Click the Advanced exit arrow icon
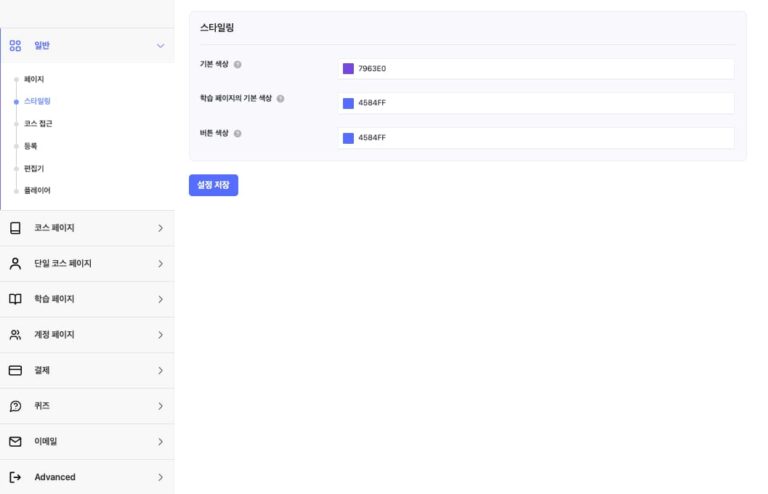768x494 pixels. coord(15,477)
